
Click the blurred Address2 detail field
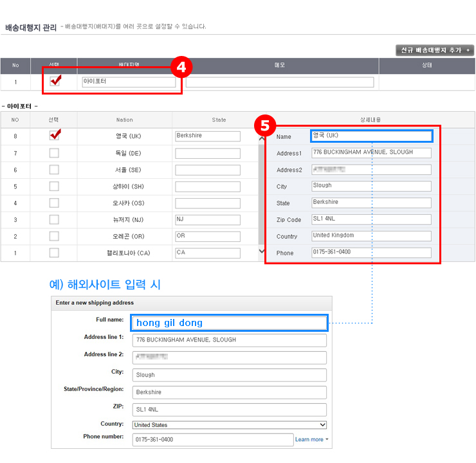point(371,170)
